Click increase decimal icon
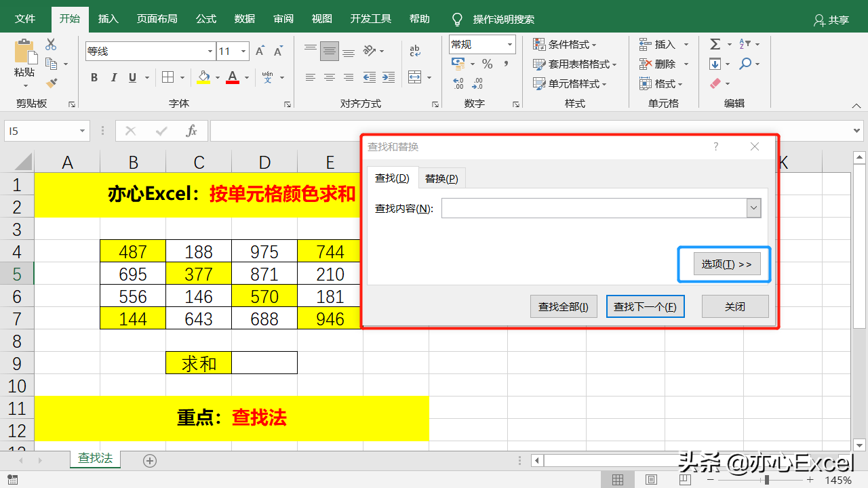The width and height of the screenshot is (868, 488). coord(458,83)
